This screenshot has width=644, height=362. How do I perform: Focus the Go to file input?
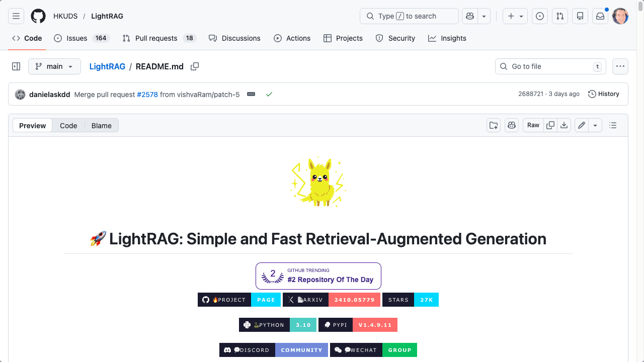[x=551, y=66]
